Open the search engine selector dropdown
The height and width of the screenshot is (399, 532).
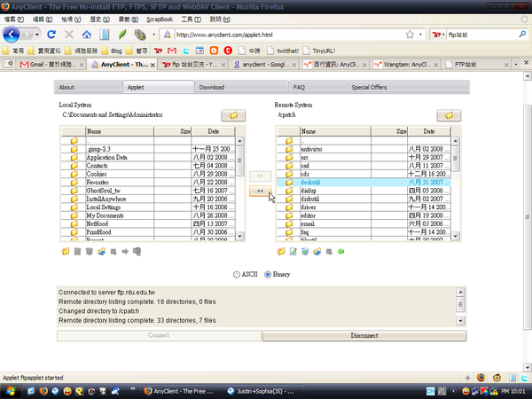point(438,35)
